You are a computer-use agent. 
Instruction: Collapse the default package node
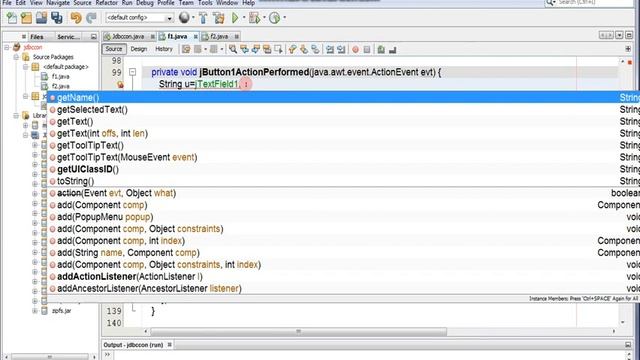(25, 67)
